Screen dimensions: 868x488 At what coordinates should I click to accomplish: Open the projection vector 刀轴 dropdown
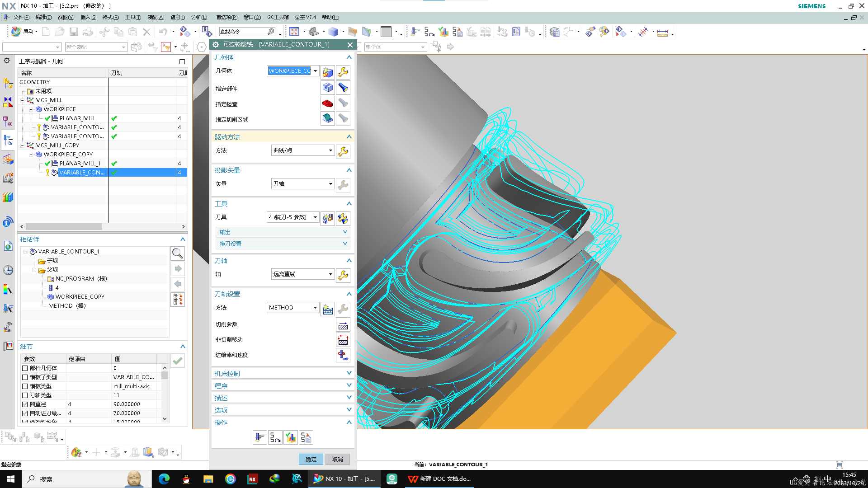(x=302, y=184)
